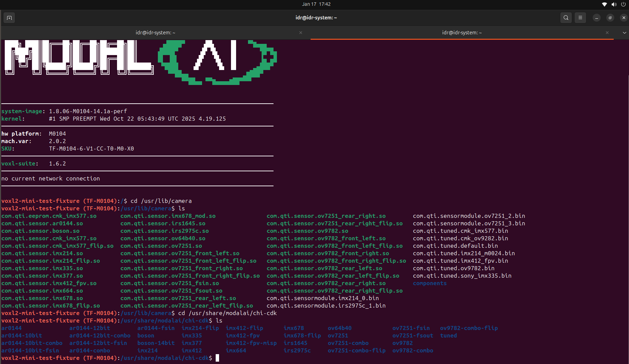Open a new terminal tab
Image resolution: width=629 pixels, height=364 pixels.
(x=9, y=18)
